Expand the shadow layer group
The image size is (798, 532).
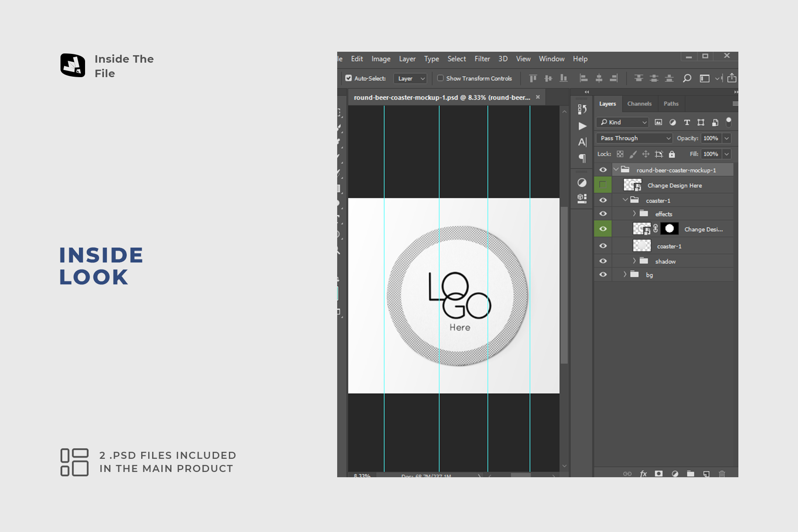(634, 261)
